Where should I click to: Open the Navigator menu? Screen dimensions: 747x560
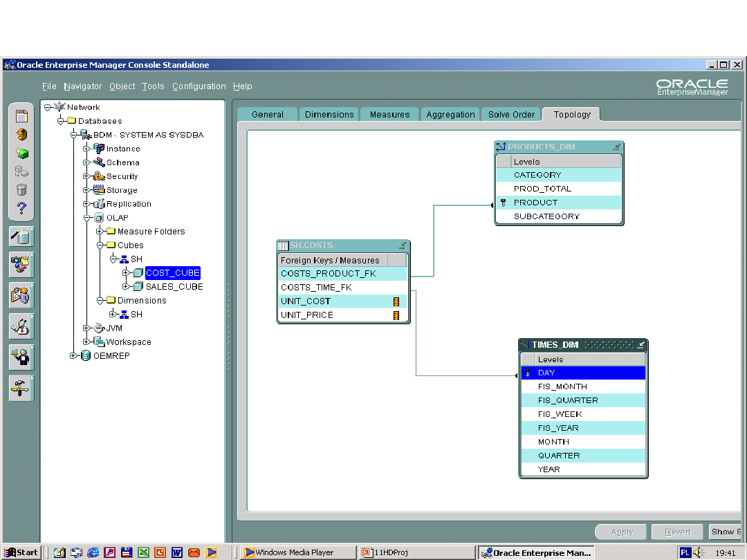(82, 86)
